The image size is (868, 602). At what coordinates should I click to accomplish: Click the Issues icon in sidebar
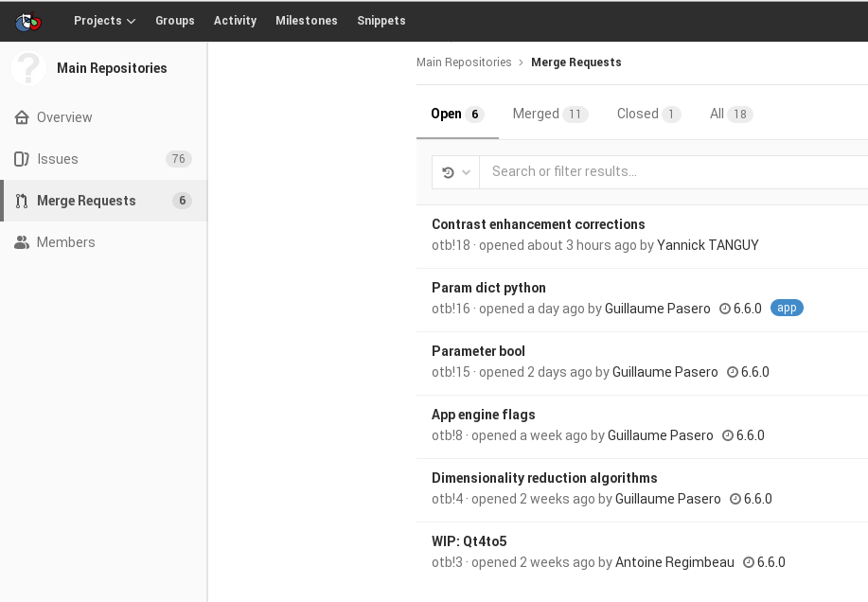22,160
